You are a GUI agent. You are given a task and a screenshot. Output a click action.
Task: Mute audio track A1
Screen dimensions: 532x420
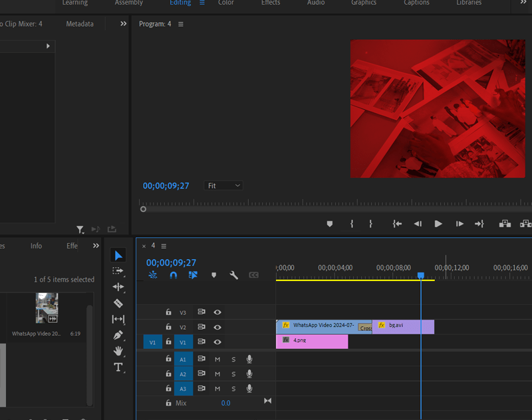tap(217, 359)
